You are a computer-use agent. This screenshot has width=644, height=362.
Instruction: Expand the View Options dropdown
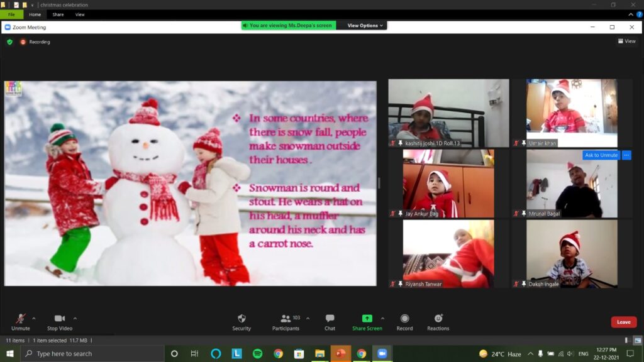(x=365, y=26)
